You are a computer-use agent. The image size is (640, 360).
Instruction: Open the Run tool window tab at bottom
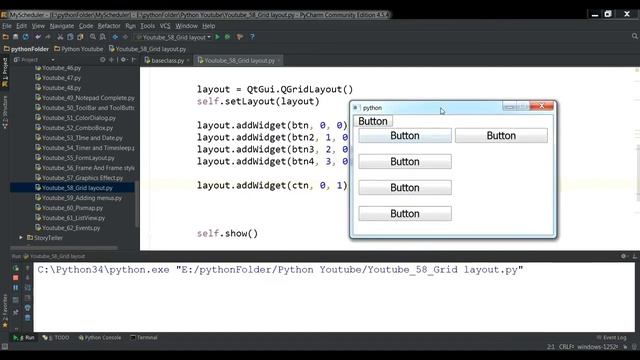tap(24, 338)
